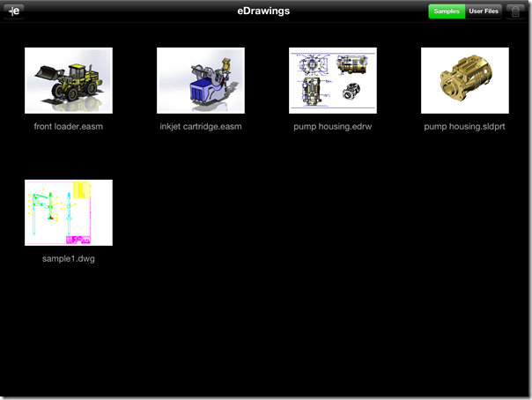Select the 'inkjet cartridge.easm' file name

(201, 127)
